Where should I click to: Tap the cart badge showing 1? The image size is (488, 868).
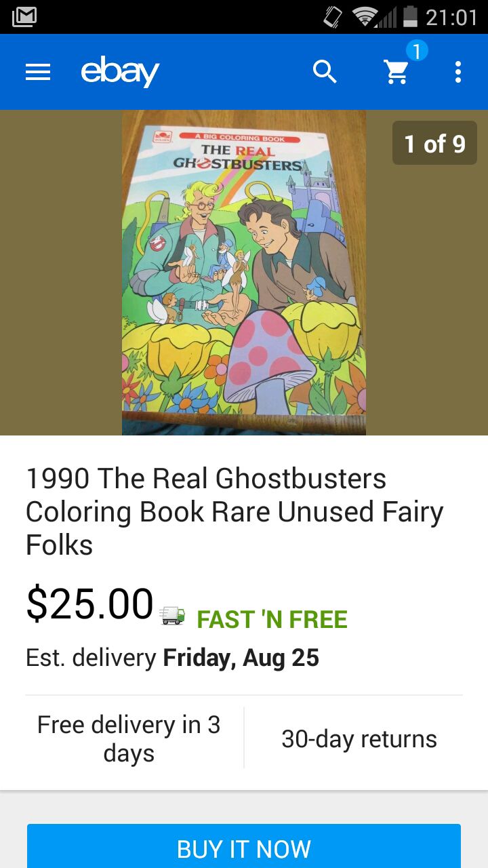(416, 51)
